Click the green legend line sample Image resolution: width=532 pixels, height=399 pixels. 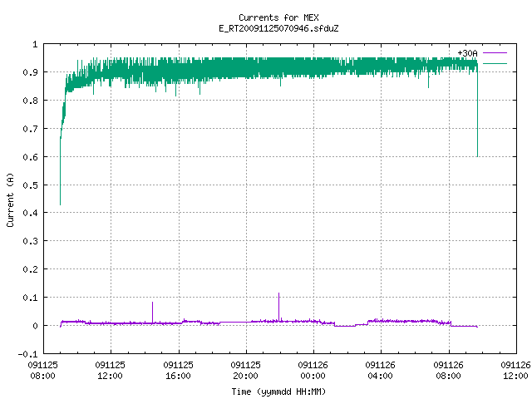495,63
